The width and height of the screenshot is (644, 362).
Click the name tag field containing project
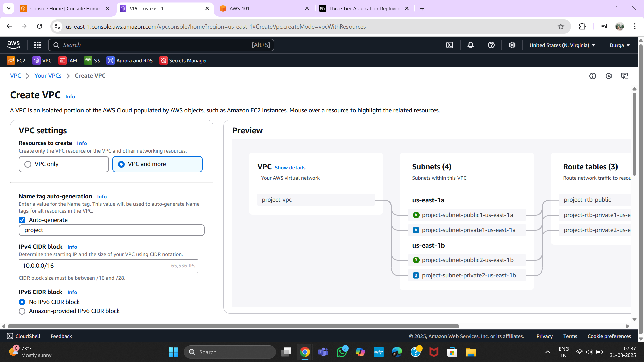click(x=112, y=230)
